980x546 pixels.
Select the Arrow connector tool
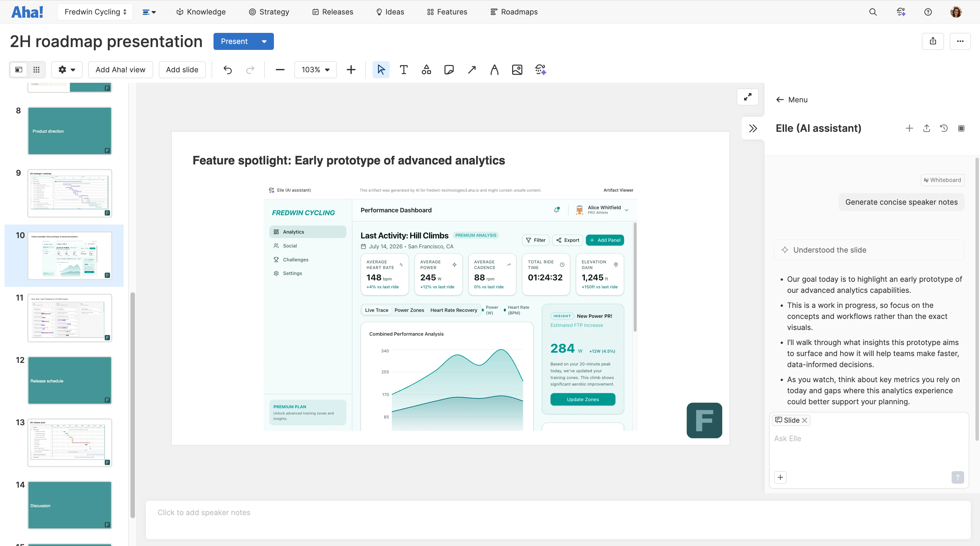[x=471, y=69]
